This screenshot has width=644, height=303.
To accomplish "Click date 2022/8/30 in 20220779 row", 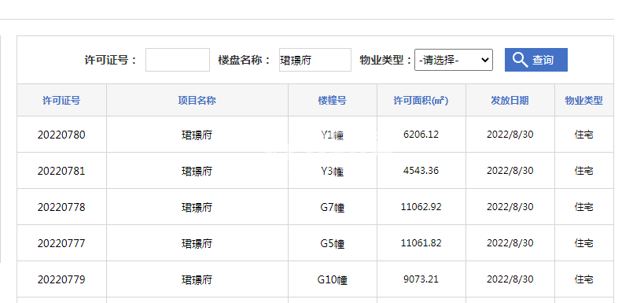I will (510, 279).
